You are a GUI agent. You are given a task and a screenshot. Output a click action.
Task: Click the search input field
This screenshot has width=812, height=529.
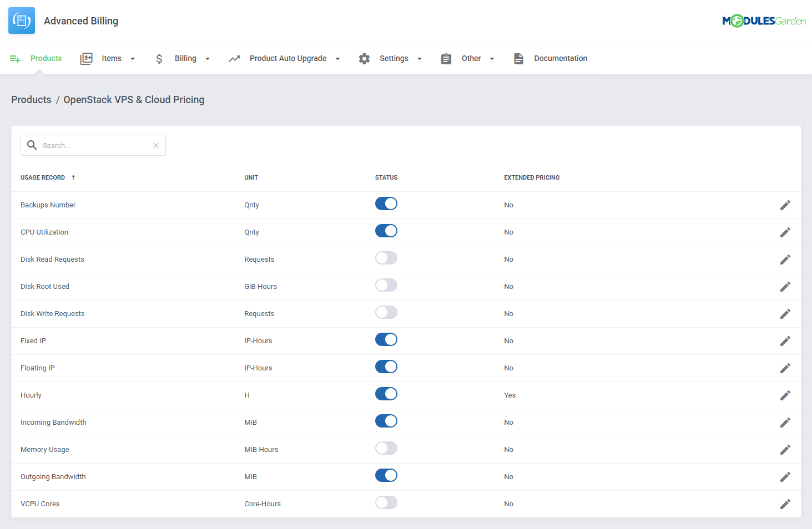coord(92,145)
